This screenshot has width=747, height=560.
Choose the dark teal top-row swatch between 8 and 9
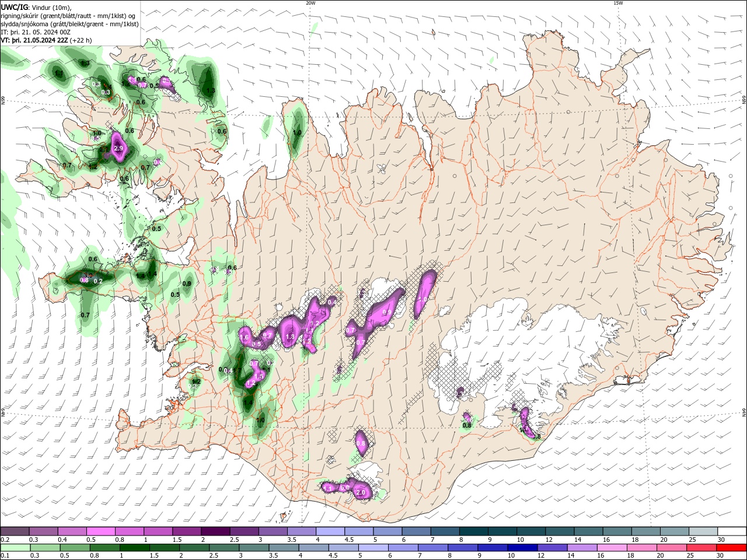click(473, 531)
